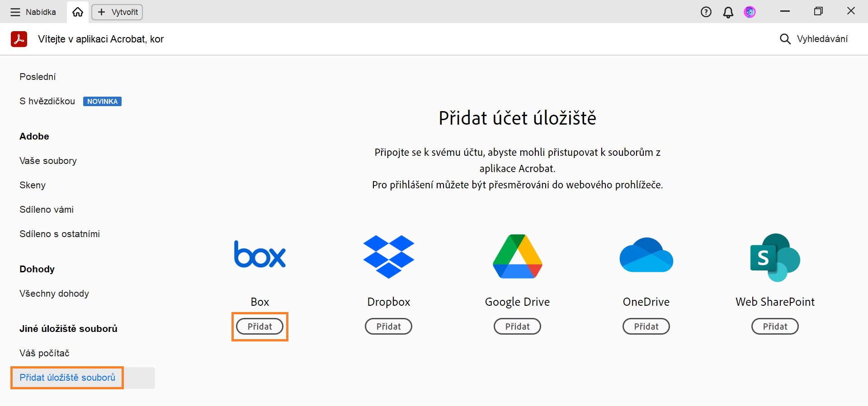This screenshot has width=868, height=406.
Task: Click the OneDrive cloud icon
Action: click(646, 255)
